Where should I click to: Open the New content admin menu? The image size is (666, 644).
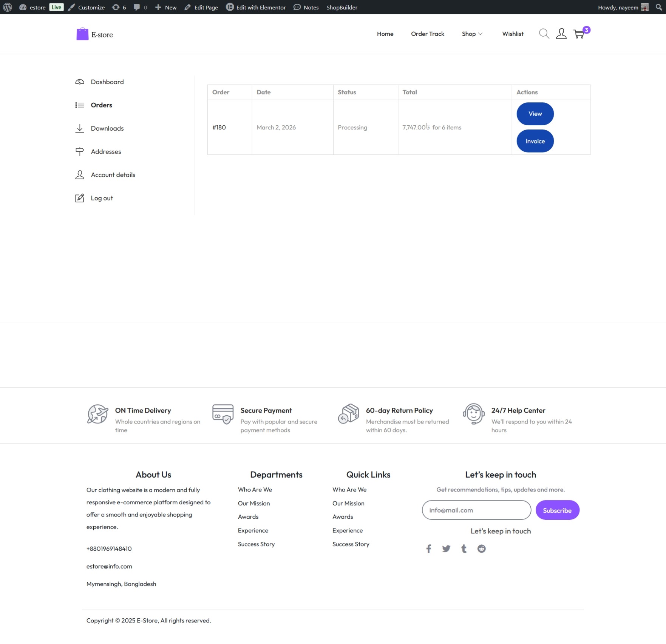coord(166,7)
